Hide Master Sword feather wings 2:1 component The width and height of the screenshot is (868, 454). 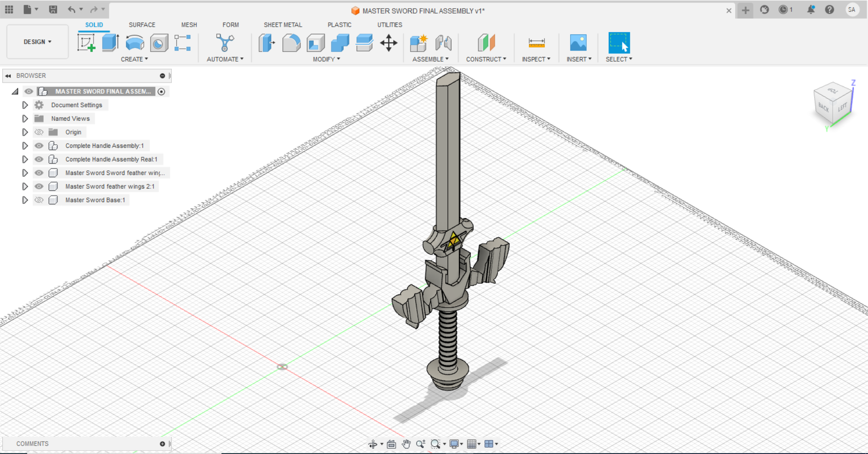tap(39, 186)
